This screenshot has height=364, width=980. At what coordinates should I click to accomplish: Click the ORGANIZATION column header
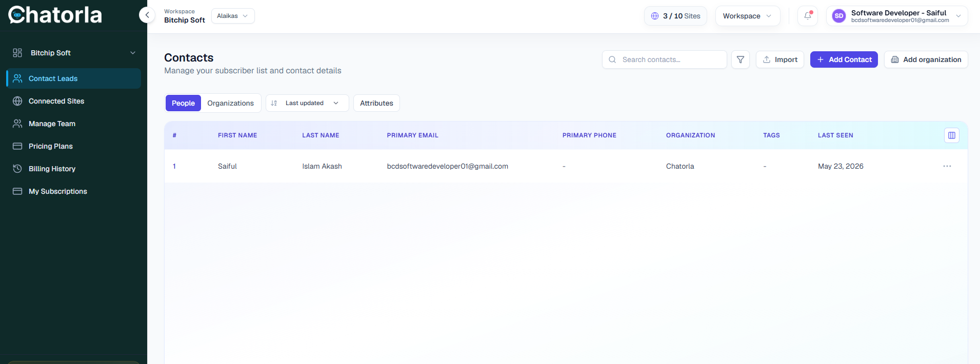pos(690,135)
